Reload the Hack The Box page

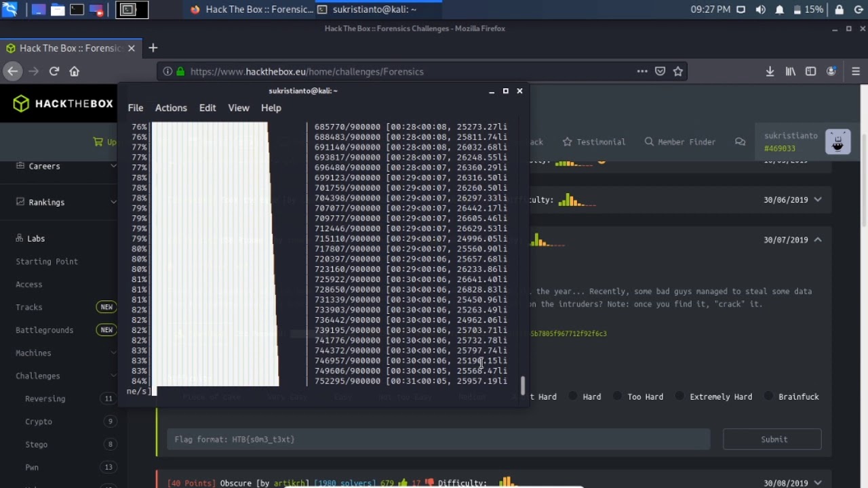tap(54, 71)
